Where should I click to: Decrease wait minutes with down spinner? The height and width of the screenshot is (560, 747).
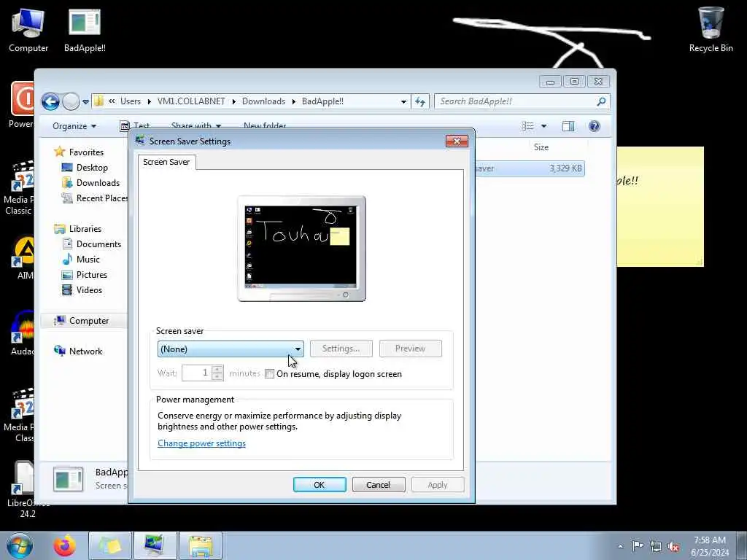(217, 377)
